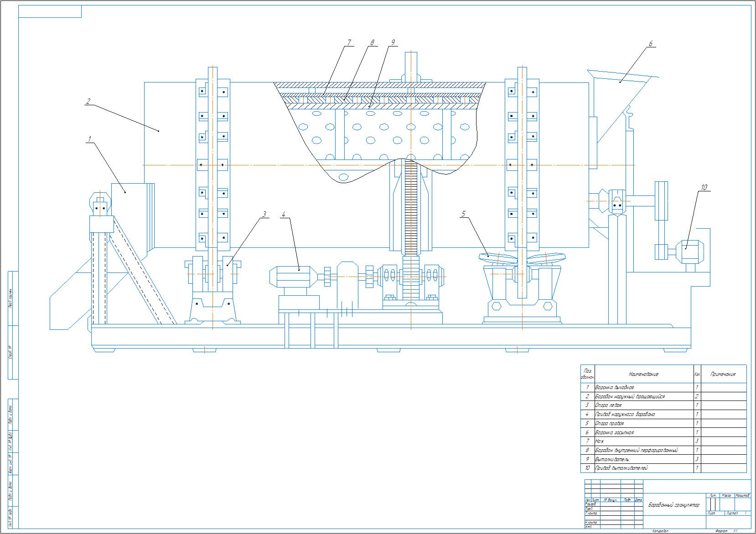The width and height of the screenshot is (756, 534).
Task: Select callout 4 above the drive motor
Action: point(284,214)
